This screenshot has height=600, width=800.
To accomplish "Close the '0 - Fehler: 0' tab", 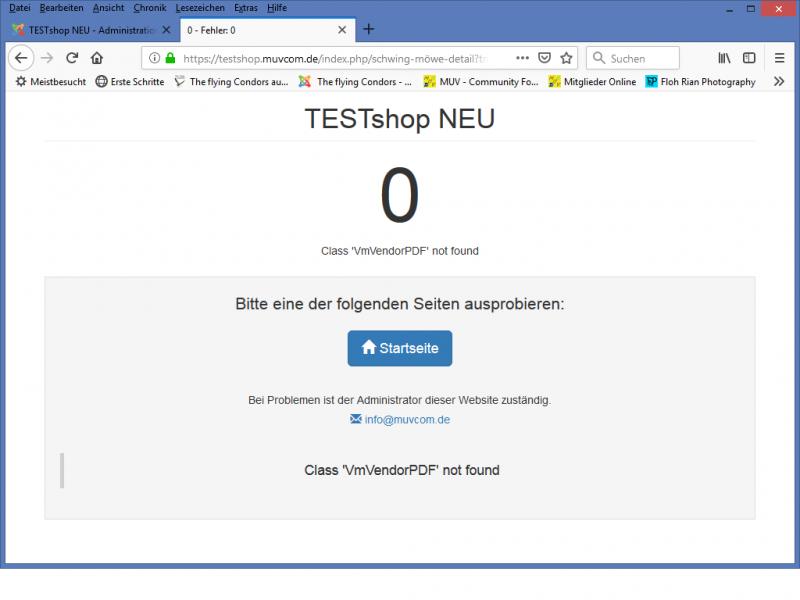I will pyautogui.click(x=343, y=30).
